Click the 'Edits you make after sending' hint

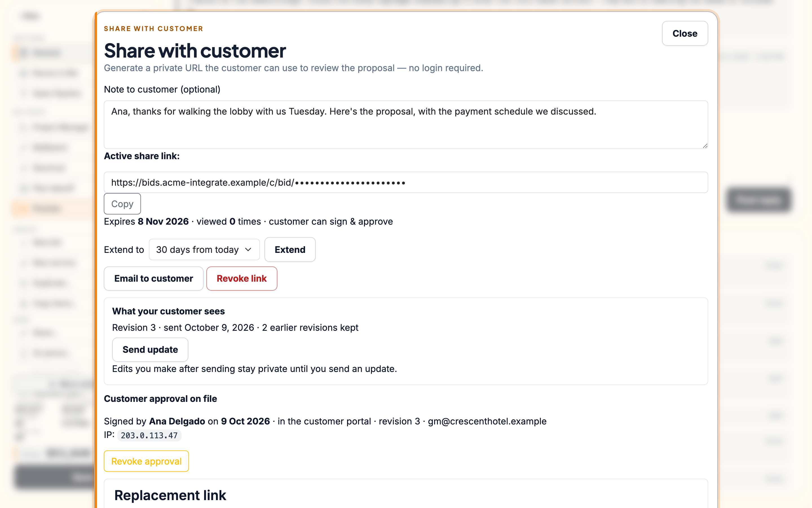pyautogui.click(x=254, y=369)
